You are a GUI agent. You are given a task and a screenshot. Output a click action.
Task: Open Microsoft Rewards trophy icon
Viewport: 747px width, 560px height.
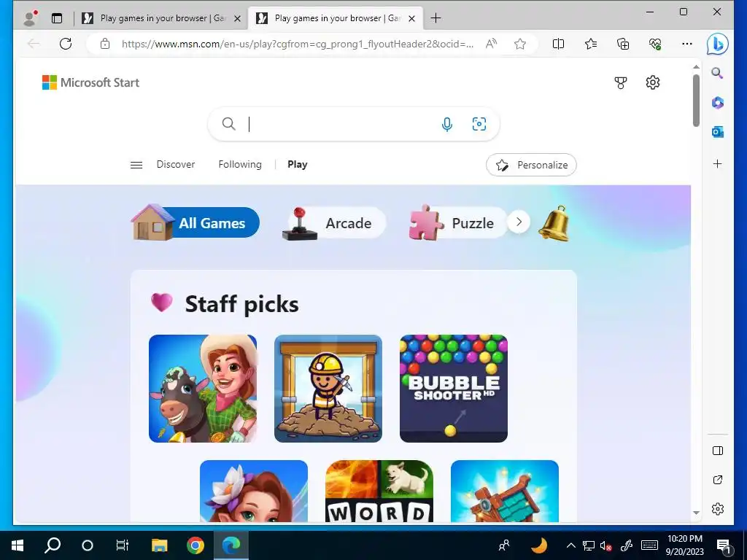(620, 83)
